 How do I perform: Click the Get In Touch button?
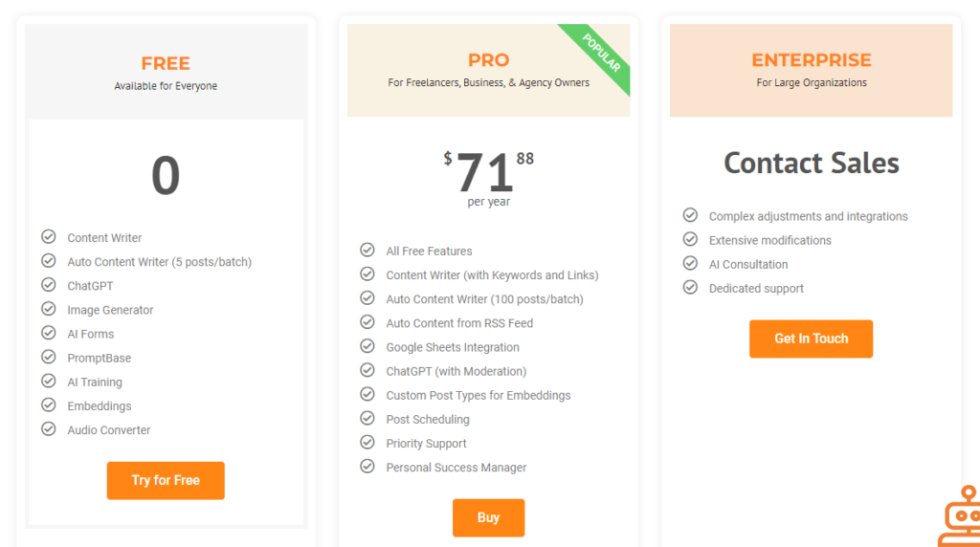pos(811,339)
